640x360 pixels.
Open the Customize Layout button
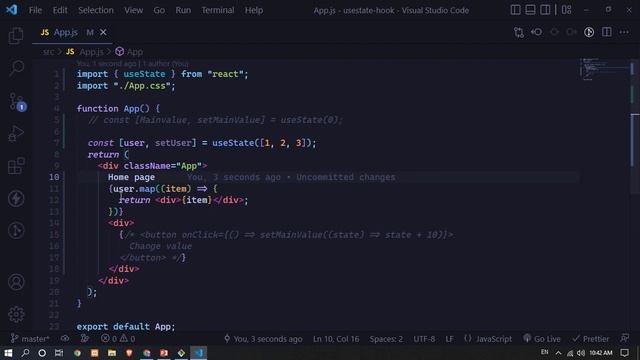tap(567, 10)
